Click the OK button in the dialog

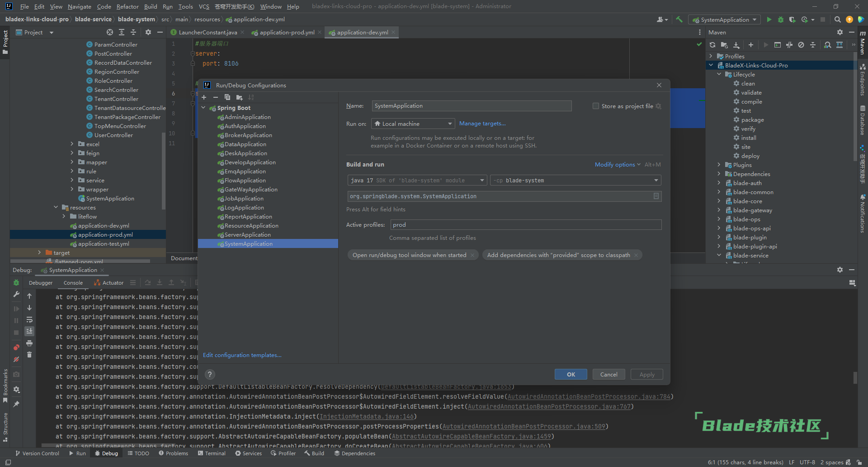coord(571,374)
